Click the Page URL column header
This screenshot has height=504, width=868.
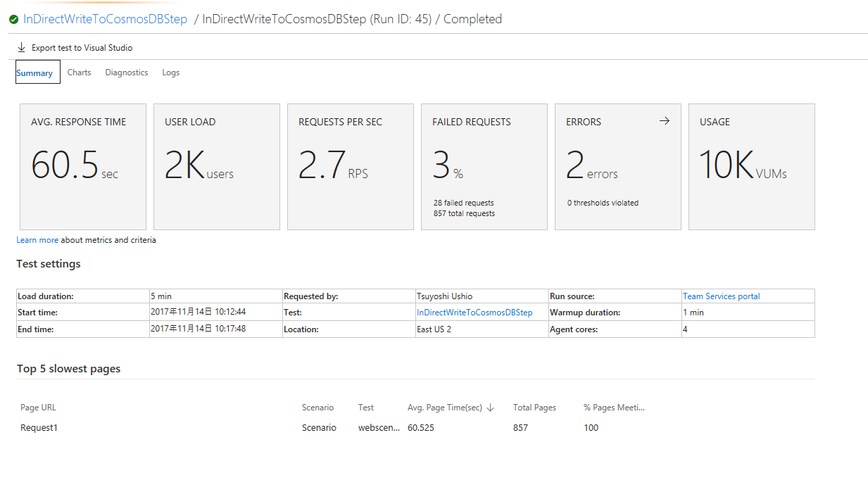coord(38,408)
